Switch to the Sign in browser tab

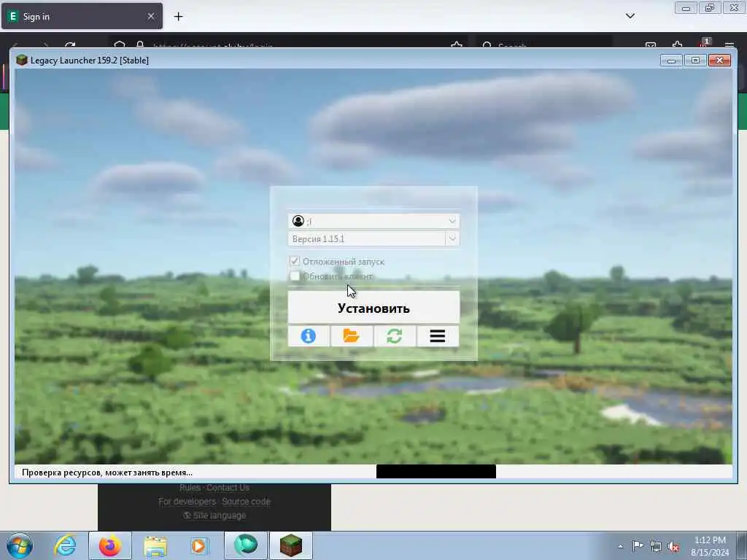[82, 16]
